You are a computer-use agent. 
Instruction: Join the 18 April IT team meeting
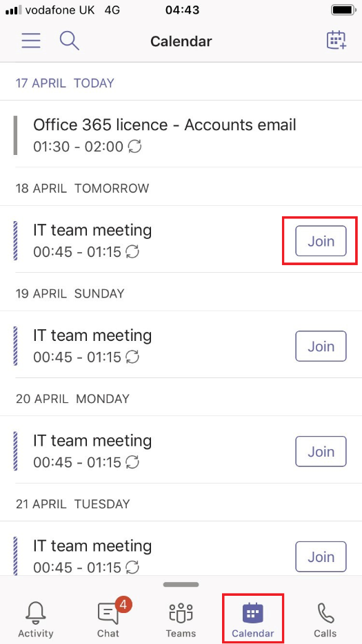tap(321, 241)
